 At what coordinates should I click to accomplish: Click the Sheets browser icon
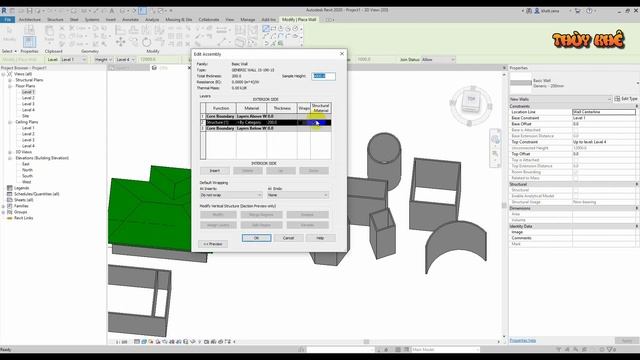click(10, 200)
